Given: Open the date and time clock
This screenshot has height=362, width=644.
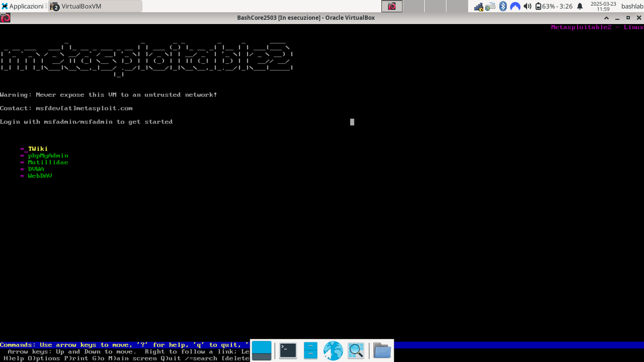Looking at the screenshot, I should [x=603, y=6].
